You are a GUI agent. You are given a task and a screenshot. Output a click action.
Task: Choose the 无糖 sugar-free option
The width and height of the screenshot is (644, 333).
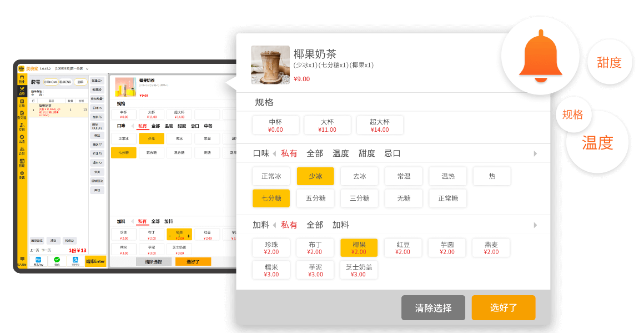pos(404,198)
